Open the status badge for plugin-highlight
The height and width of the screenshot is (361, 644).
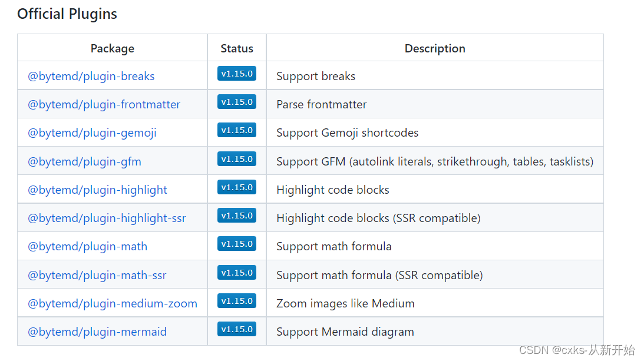coord(237,187)
